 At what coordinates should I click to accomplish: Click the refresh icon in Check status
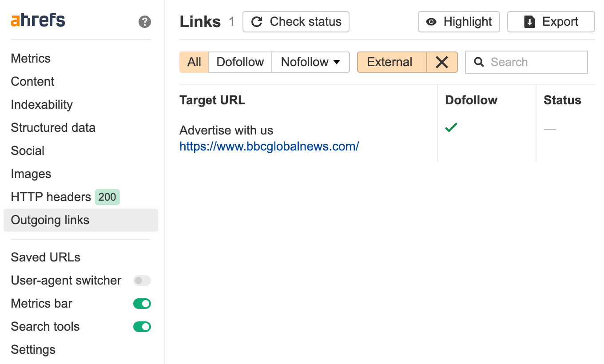(x=257, y=21)
